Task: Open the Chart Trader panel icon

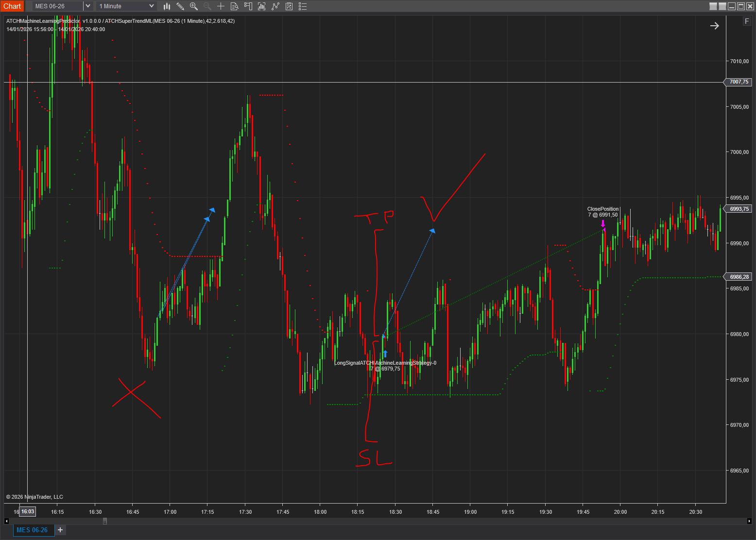Action: 248,6
